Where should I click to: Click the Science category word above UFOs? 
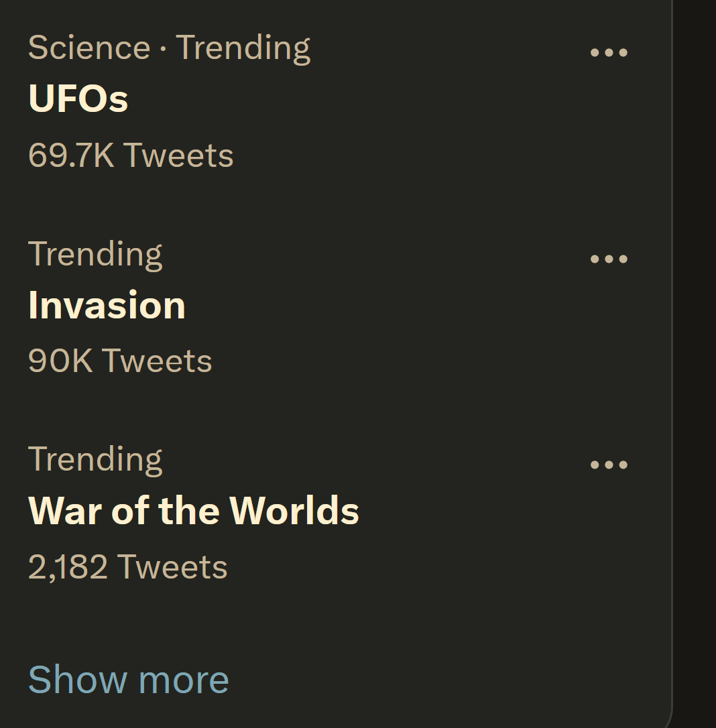coord(89,48)
